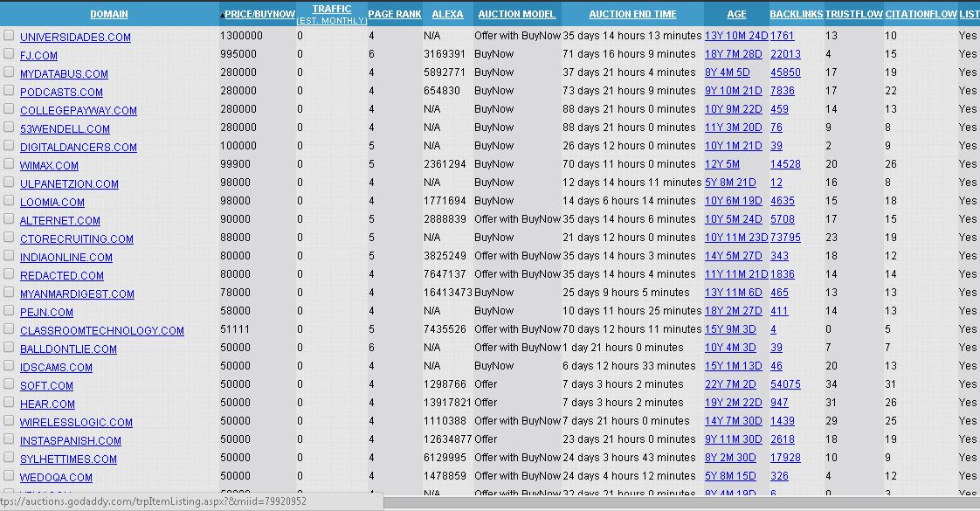Open the FJ.COM domain listing
Viewport: 980px width, 511px height.
(38, 55)
